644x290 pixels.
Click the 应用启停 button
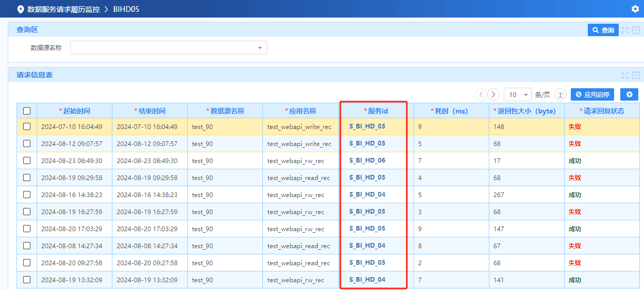[x=592, y=94]
